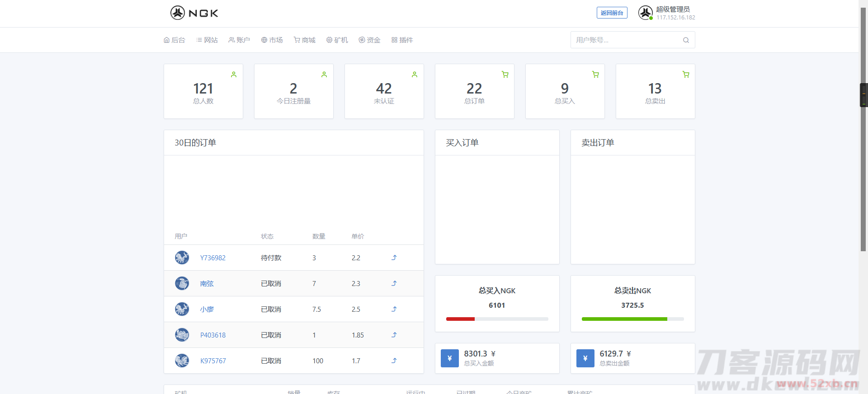868x394 pixels.
Task: Click the green 总卖出NGK progress bar
Action: coord(624,319)
